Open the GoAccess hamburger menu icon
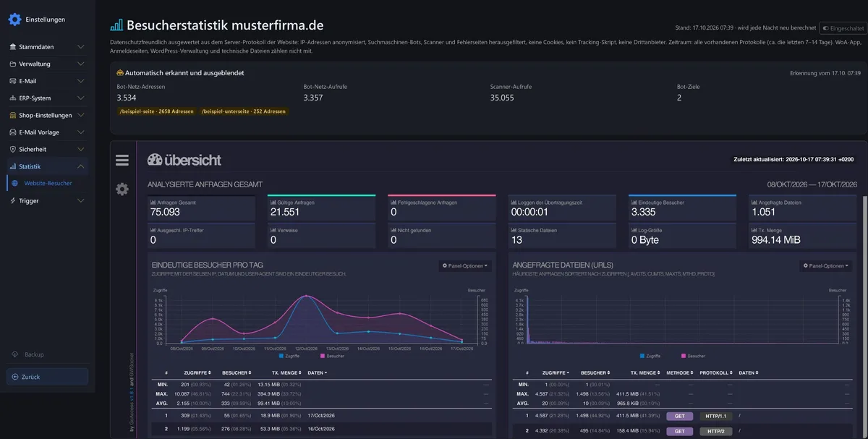Screen dimensions: 868x439 122,160
